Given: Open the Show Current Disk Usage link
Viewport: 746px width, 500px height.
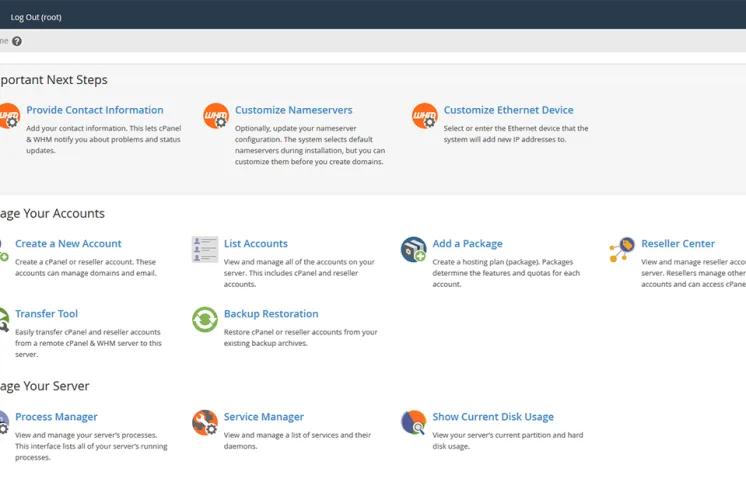Looking at the screenshot, I should click(493, 417).
